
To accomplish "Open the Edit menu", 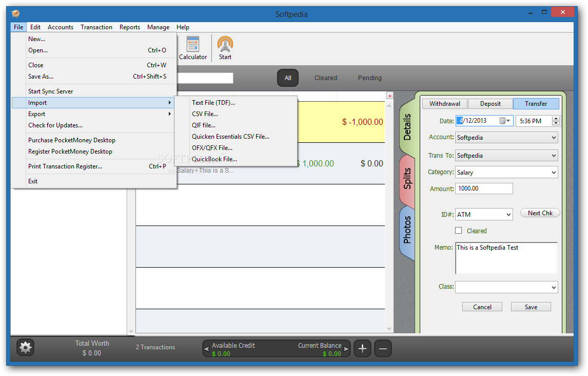I will pyautogui.click(x=35, y=27).
